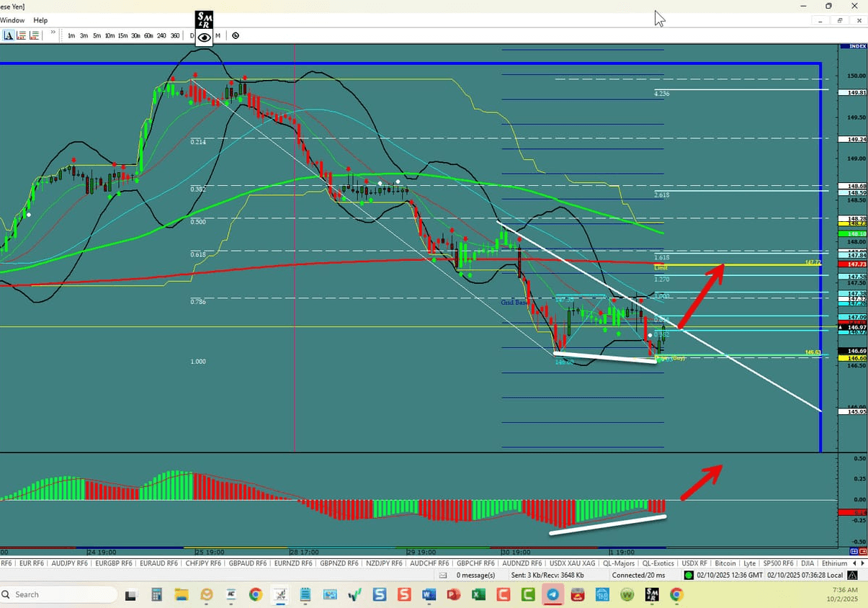Open the Window menu
Image resolution: width=868 pixels, height=608 pixels.
(x=12, y=20)
